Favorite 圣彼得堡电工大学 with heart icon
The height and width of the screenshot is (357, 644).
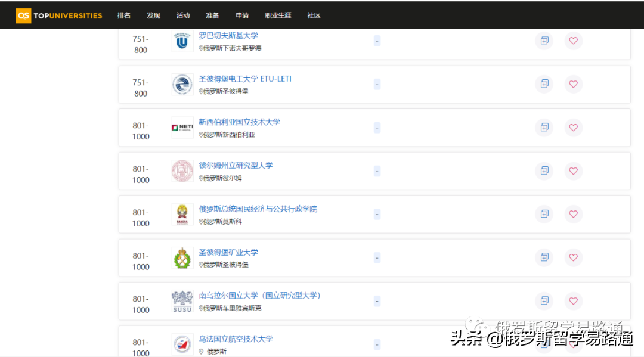coord(574,84)
